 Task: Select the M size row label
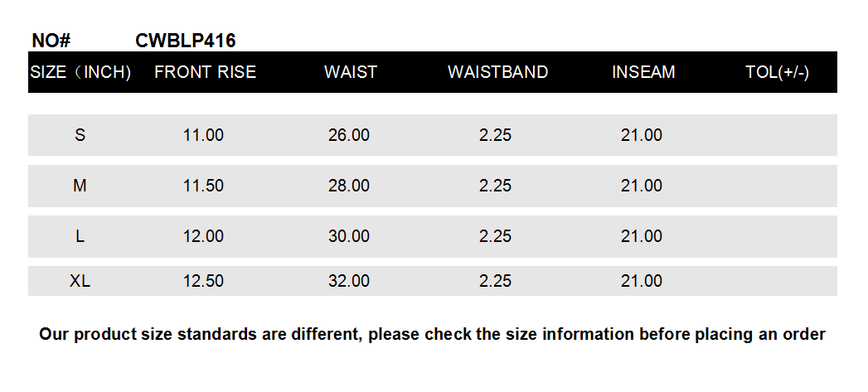coord(80,186)
